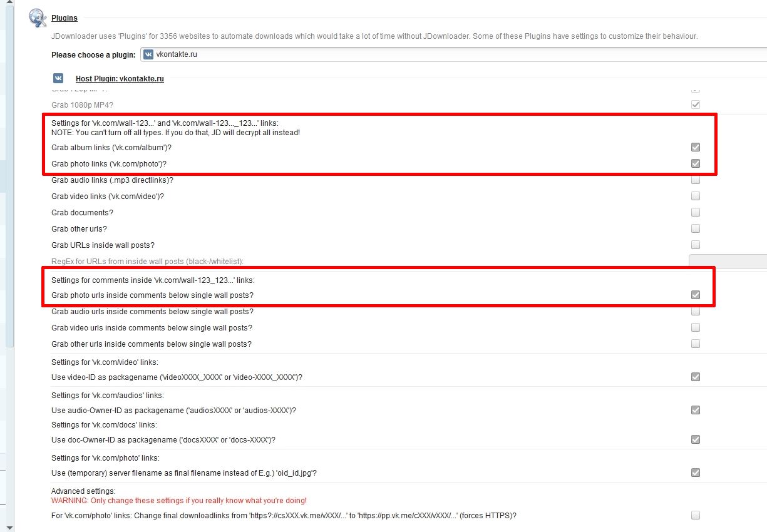Image resolution: width=767 pixels, height=532 pixels.
Task: Click the 'Please choose a plugin:' label
Action: point(93,55)
